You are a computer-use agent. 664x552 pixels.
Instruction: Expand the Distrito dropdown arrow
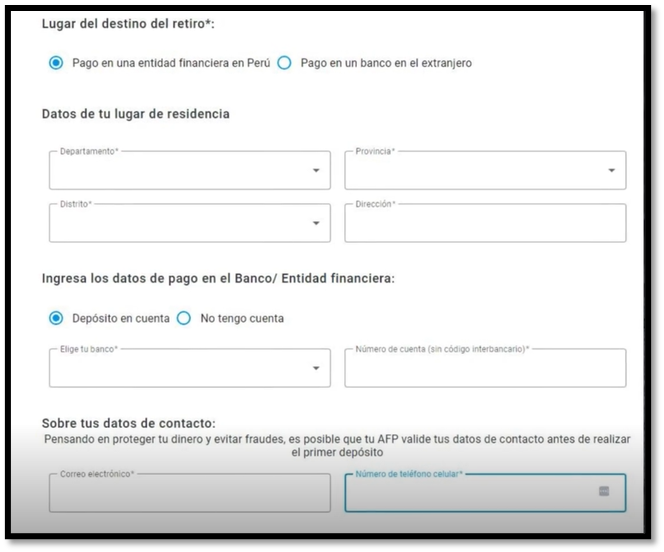pyautogui.click(x=316, y=223)
